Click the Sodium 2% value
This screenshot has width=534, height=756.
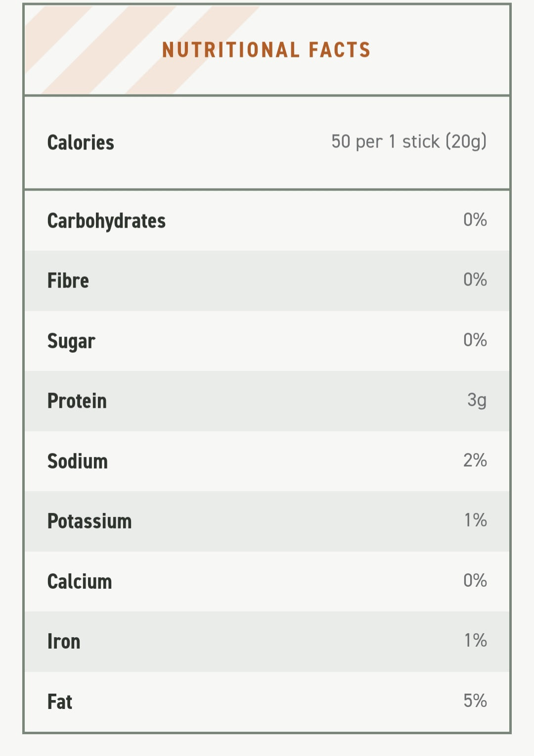pos(475,460)
